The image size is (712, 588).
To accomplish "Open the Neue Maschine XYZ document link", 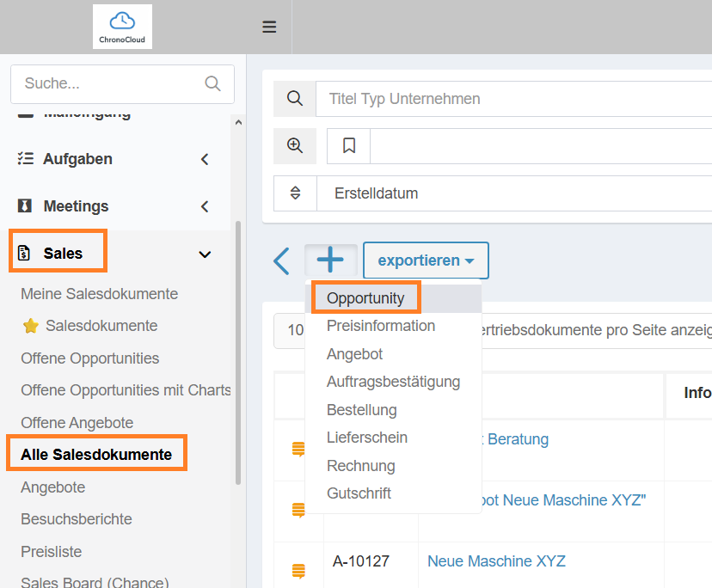I will [x=496, y=561].
